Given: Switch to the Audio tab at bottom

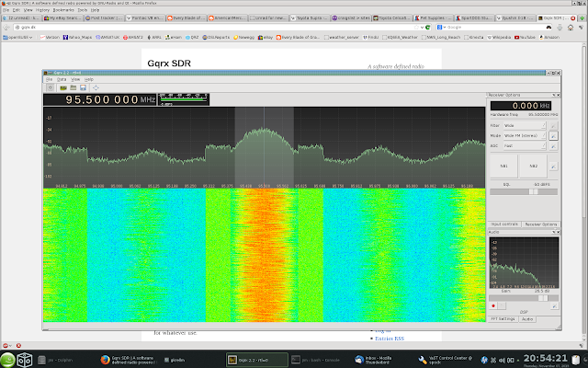Looking at the screenshot, I should point(527,319).
